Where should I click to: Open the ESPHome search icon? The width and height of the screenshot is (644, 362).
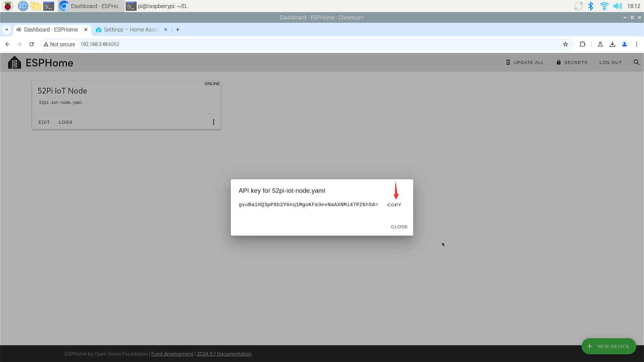[636, 62]
